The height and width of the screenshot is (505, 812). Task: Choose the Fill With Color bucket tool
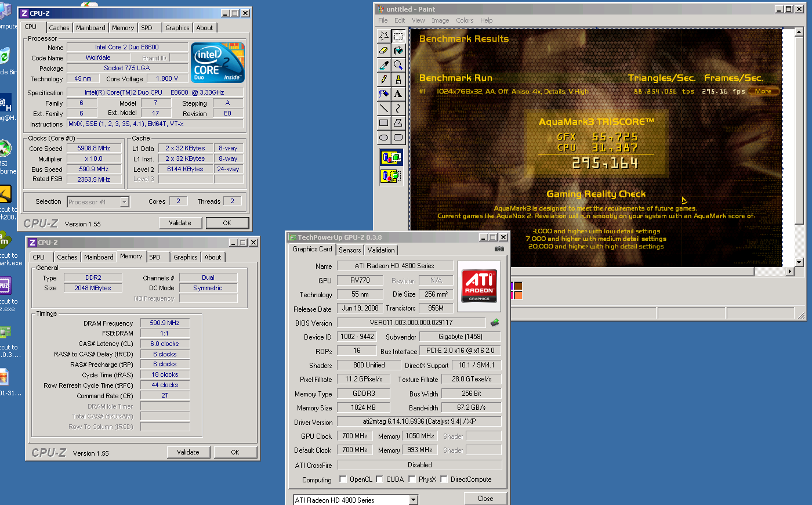pos(398,50)
